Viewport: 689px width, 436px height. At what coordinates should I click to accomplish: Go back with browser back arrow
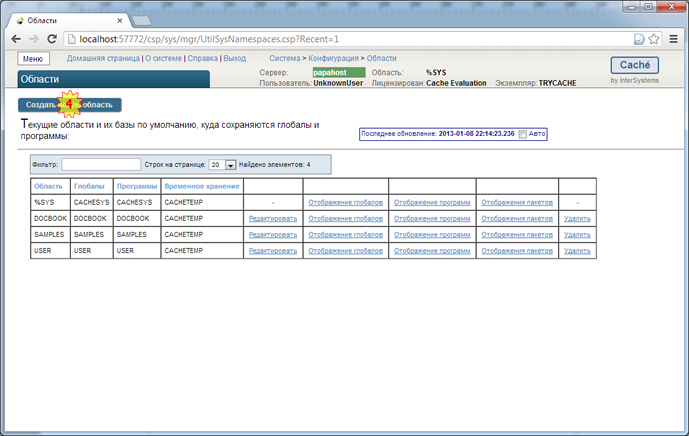16,39
